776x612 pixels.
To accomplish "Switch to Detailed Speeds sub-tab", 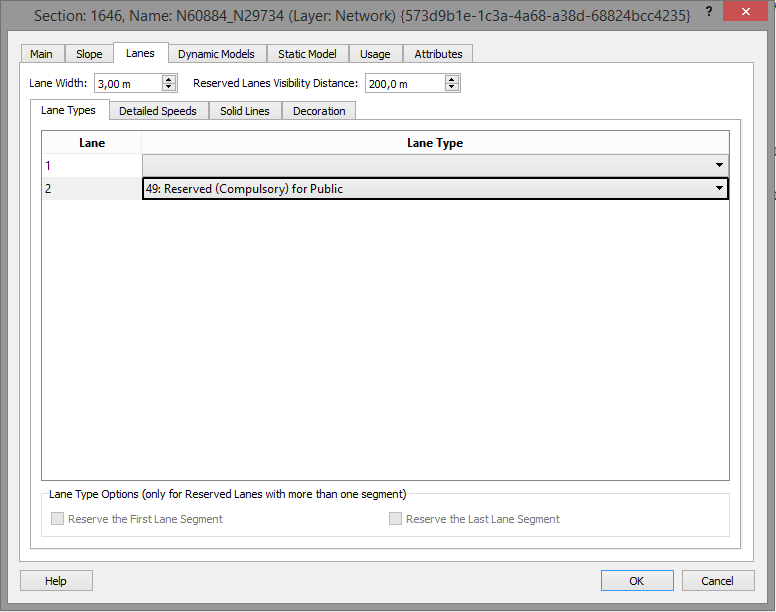I will pyautogui.click(x=158, y=111).
